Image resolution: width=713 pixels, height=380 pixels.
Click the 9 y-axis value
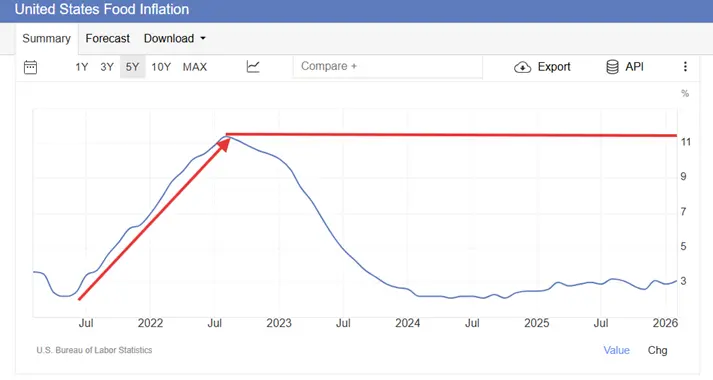(683, 176)
